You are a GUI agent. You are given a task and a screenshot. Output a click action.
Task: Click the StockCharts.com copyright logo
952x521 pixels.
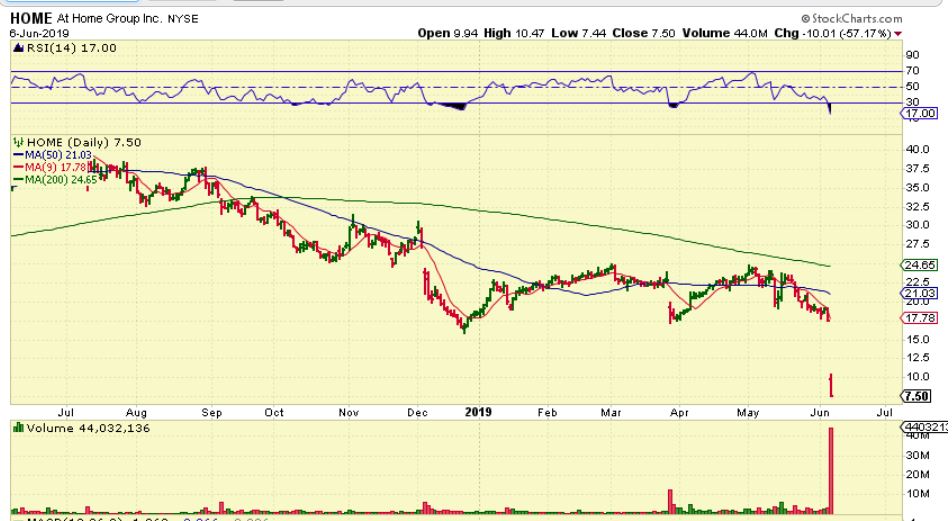coord(851,18)
